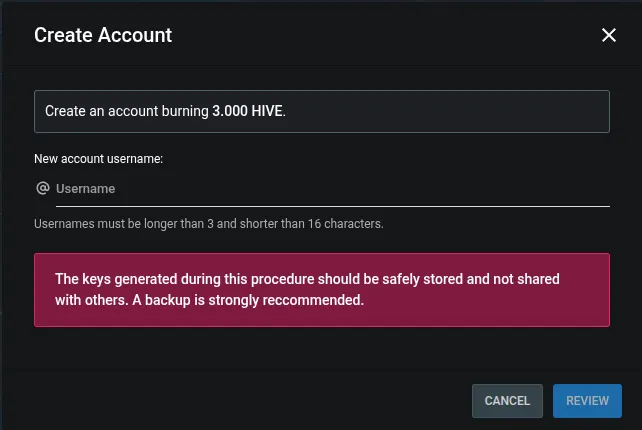Click the empty footer area left of CANCEL

coord(237,401)
